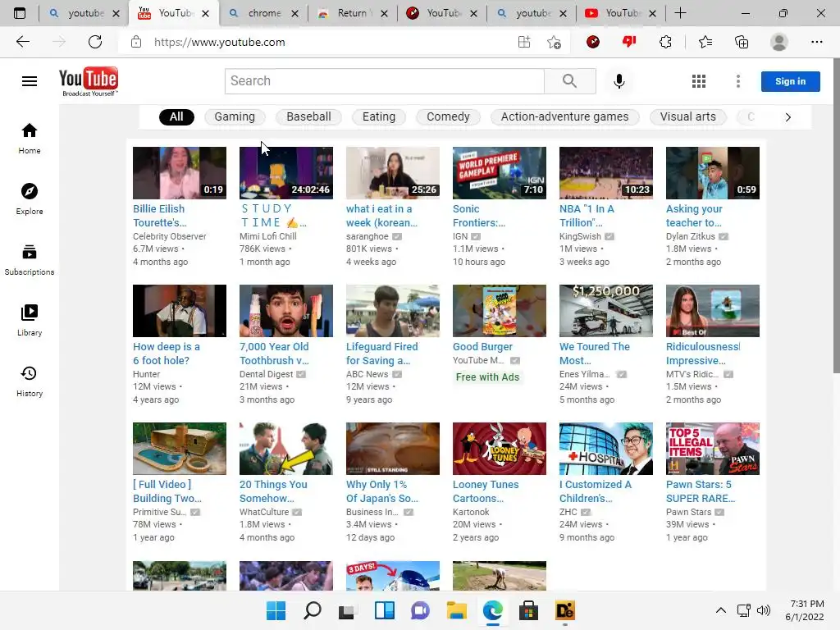Open Explore in the sidebar
This screenshot has width=840, height=630.
pos(30,199)
